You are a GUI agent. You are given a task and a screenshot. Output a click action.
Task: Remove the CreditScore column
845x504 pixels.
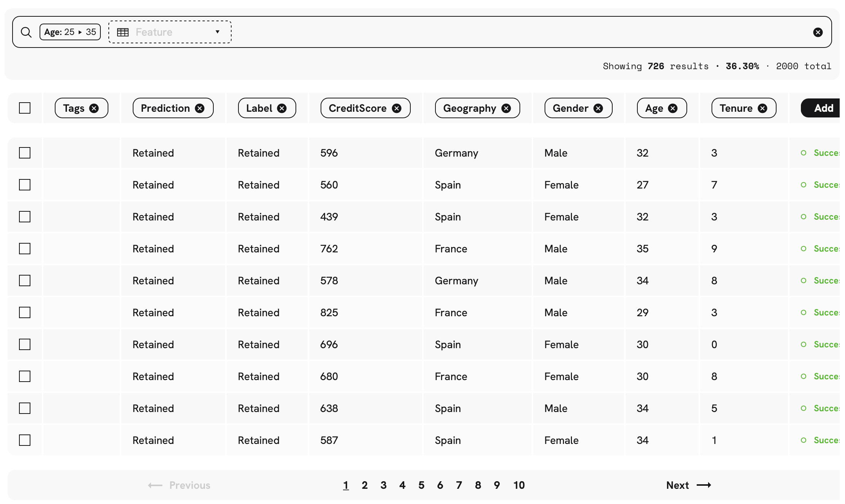tap(397, 108)
